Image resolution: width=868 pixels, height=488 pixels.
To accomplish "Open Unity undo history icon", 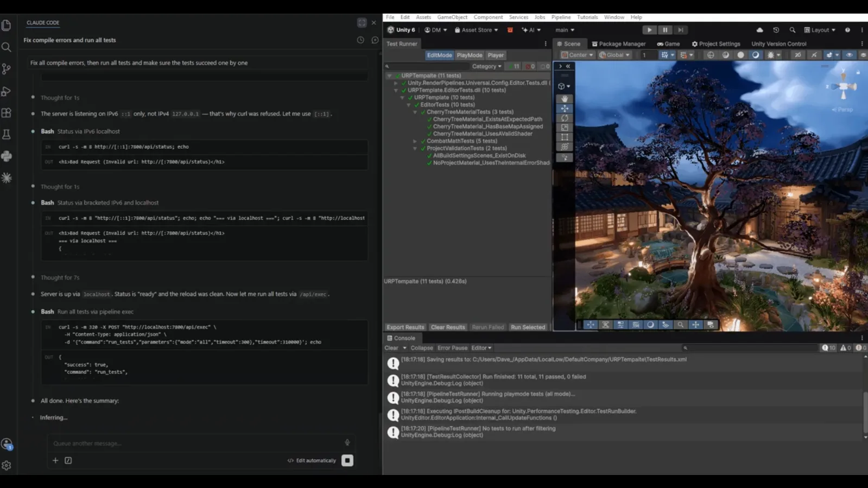I will [x=776, y=30].
